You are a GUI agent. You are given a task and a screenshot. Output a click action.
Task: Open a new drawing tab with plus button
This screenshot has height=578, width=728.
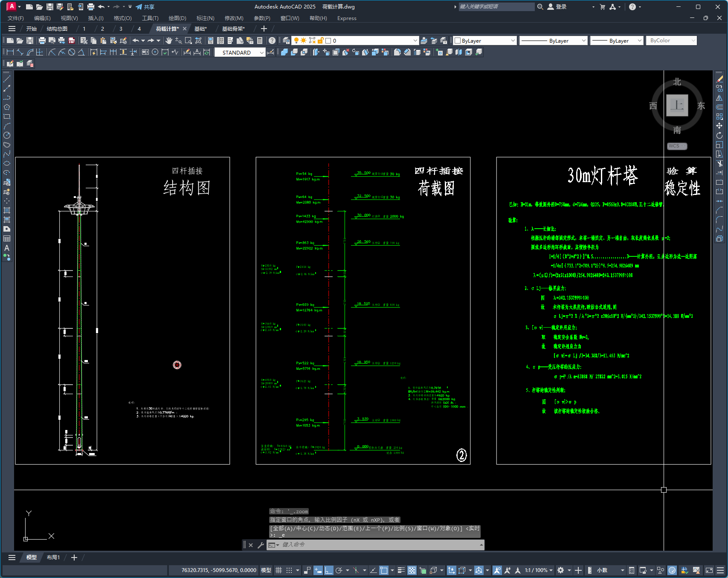264,29
